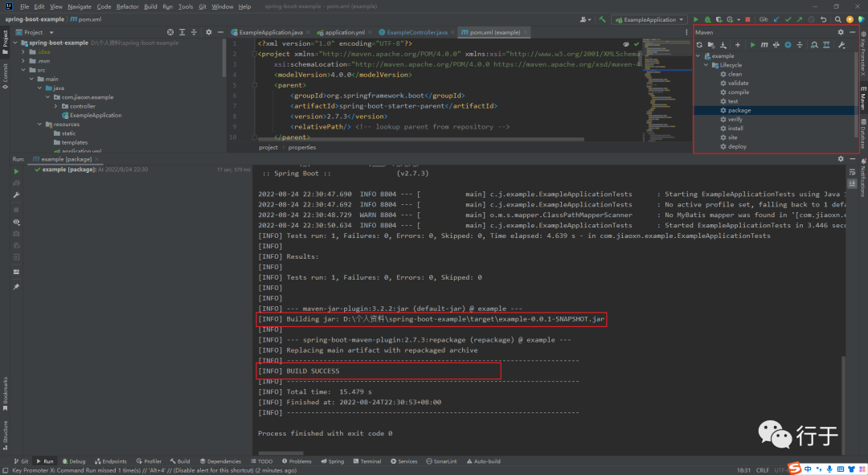Click the Reload All Maven Projects icon

coord(699,45)
